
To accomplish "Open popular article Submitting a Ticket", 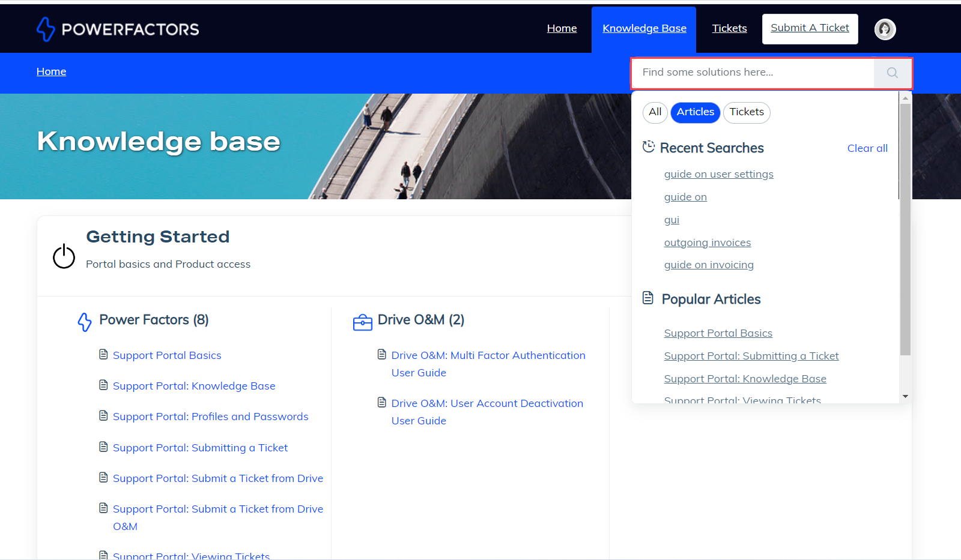I will point(751,356).
